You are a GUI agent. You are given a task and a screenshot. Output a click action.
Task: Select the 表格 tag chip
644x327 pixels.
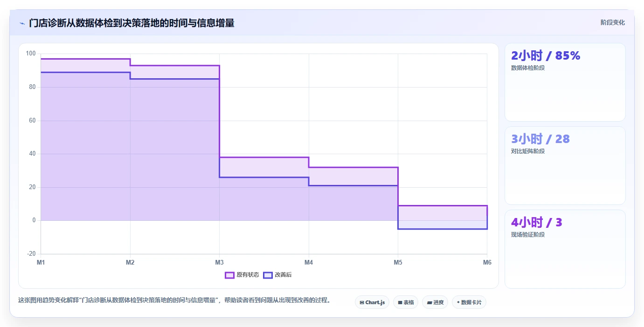[406, 302]
